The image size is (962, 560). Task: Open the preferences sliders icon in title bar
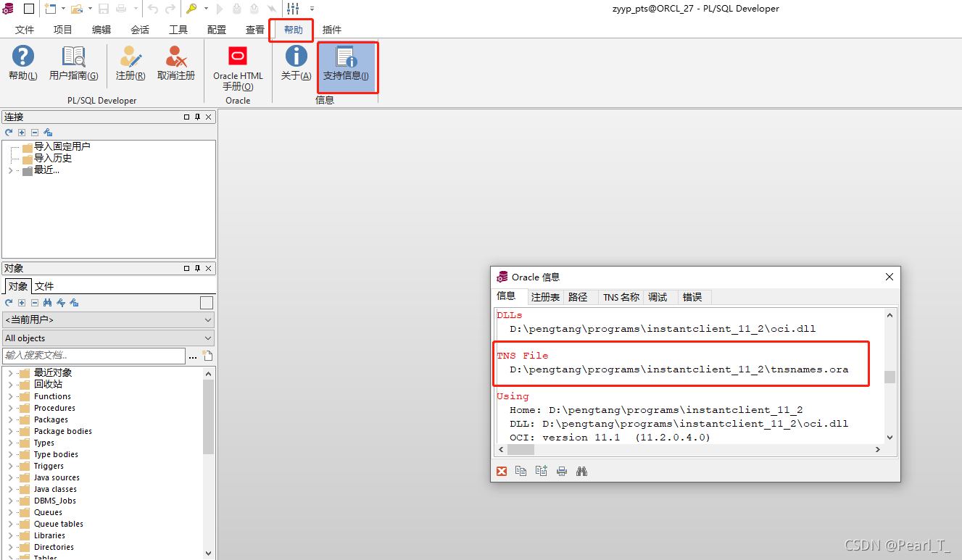click(293, 9)
